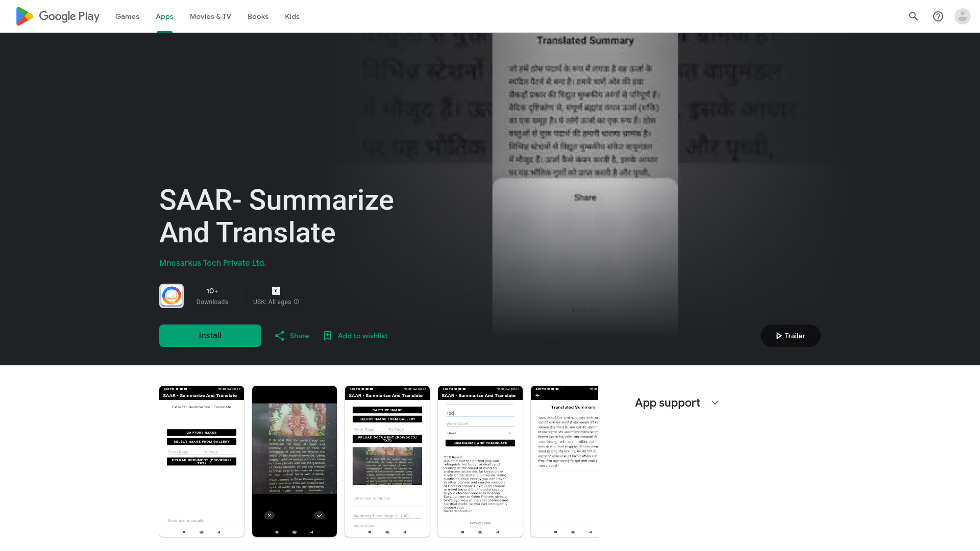
Task: Click the Share button
Action: pyautogui.click(x=291, y=335)
